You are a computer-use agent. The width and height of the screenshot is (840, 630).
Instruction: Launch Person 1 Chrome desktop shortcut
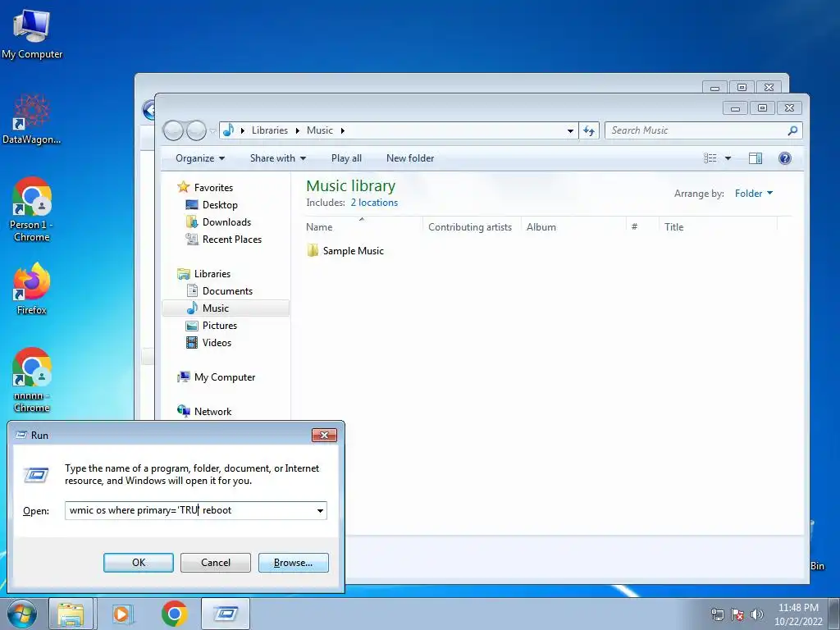pos(32,209)
